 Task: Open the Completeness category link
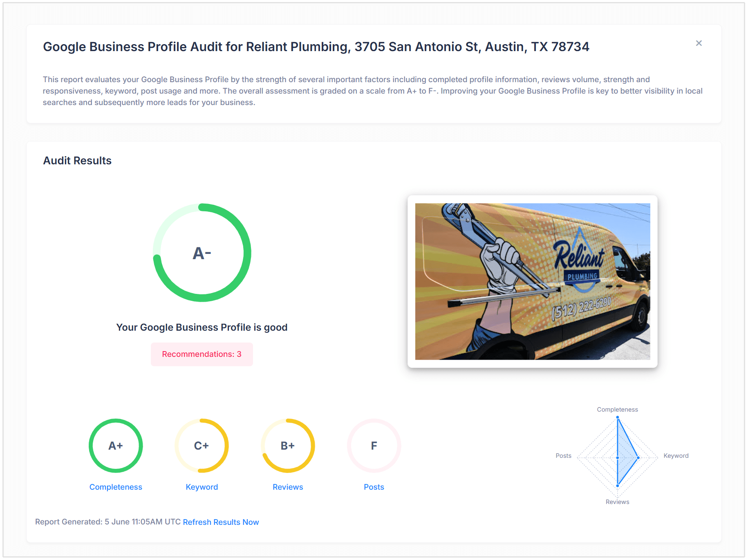116,487
